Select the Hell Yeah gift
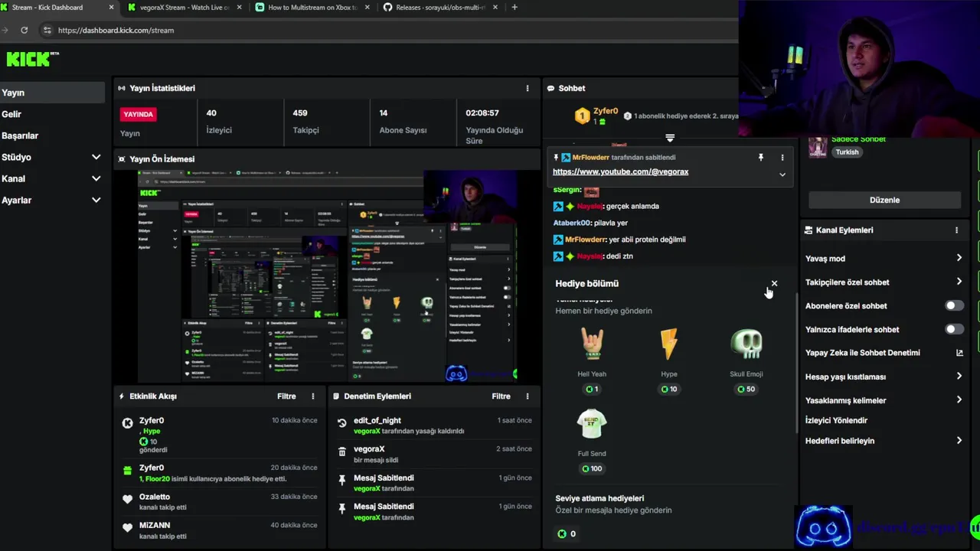 (x=592, y=360)
